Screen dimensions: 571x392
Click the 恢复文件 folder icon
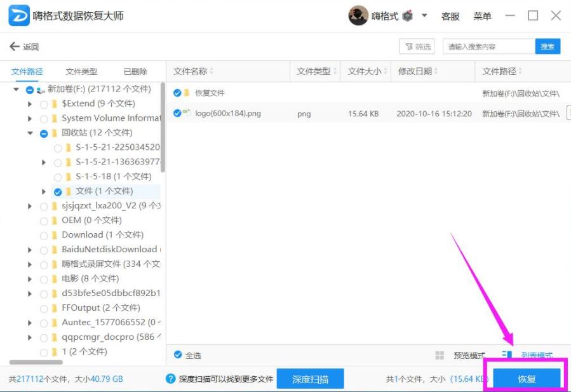187,93
